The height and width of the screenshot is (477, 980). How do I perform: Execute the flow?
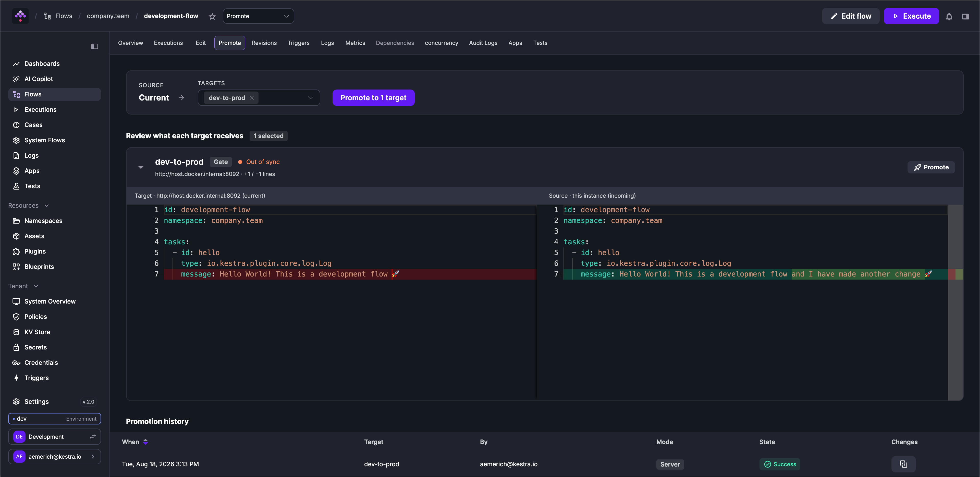[x=911, y=16]
